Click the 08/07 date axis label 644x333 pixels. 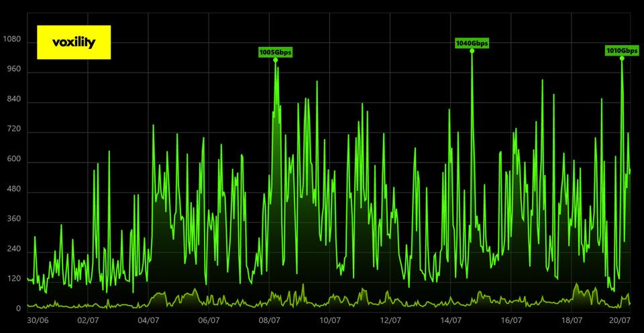[270, 320]
